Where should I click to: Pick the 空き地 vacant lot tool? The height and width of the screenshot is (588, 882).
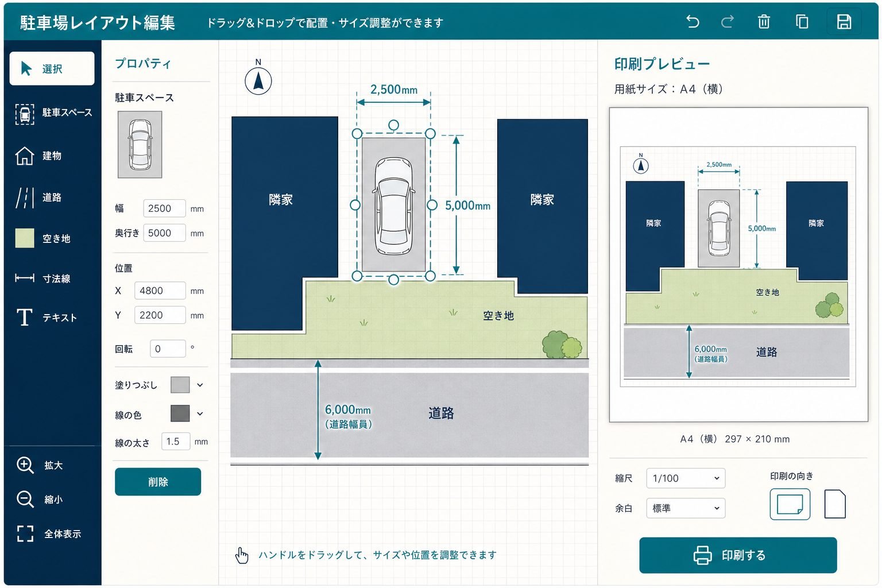tap(43, 238)
